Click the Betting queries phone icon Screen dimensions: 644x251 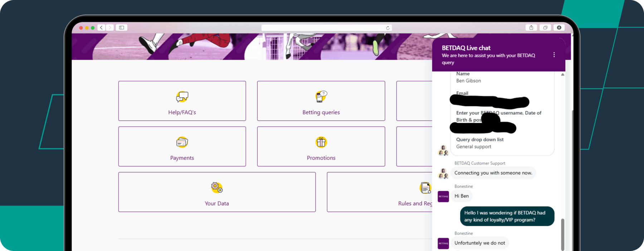click(321, 97)
